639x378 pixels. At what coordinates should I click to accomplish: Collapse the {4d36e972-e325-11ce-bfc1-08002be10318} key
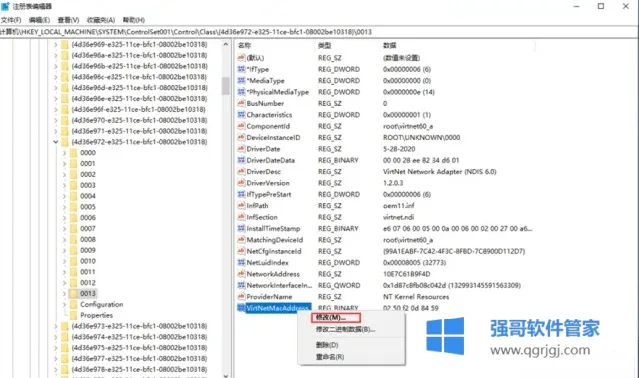[x=56, y=142]
